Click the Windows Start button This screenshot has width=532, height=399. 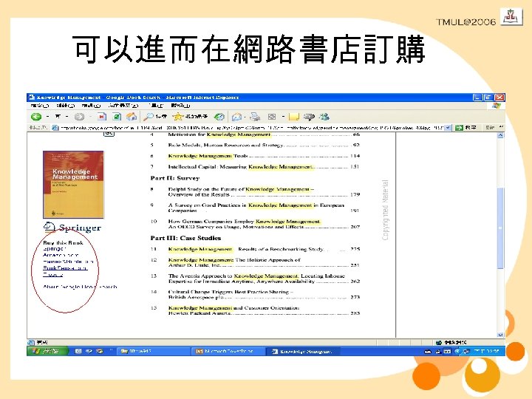click(x=47, y=351)
